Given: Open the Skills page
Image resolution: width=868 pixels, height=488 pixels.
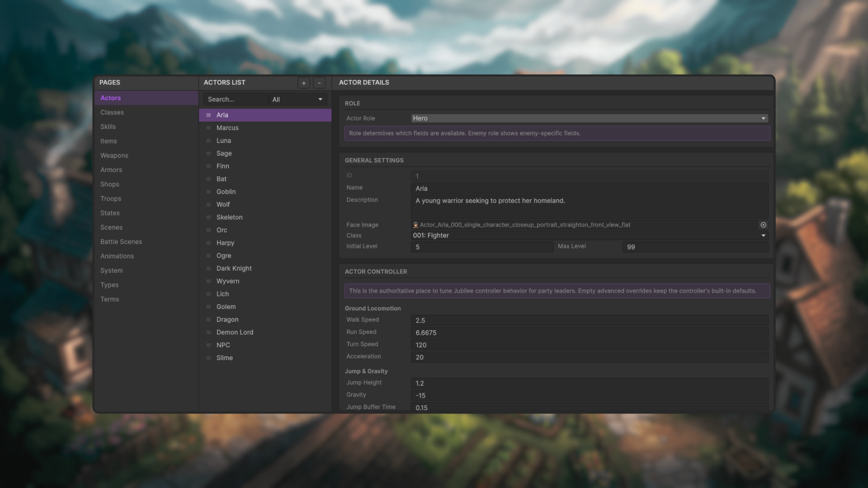Looking at the screenshot, I should click(146, 127).
